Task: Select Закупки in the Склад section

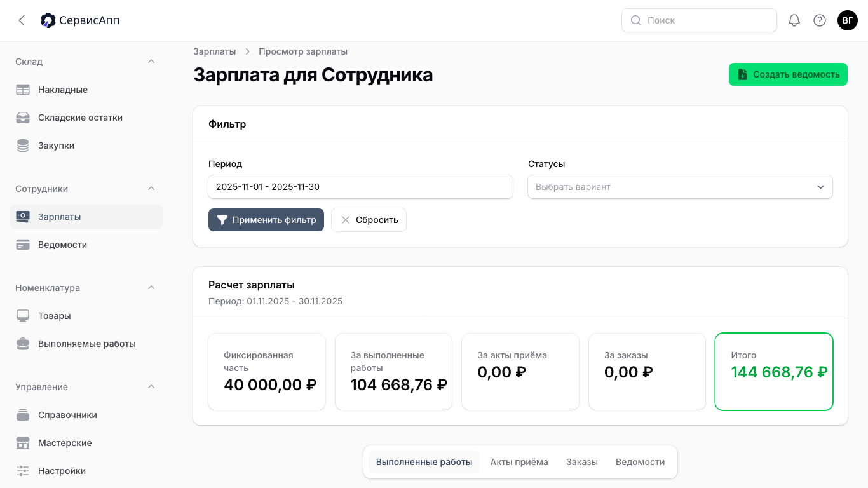Action: [x=56, y=145]
